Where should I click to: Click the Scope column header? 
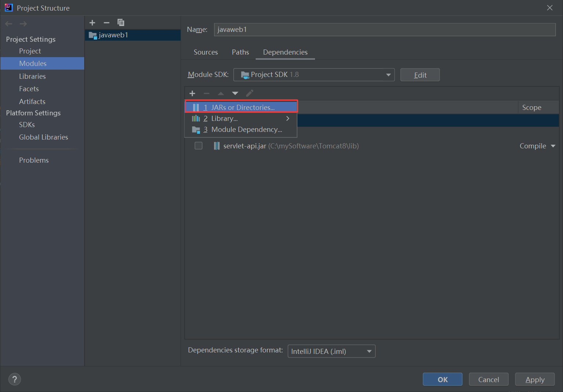pyautogui.click(x=538, y=107)
